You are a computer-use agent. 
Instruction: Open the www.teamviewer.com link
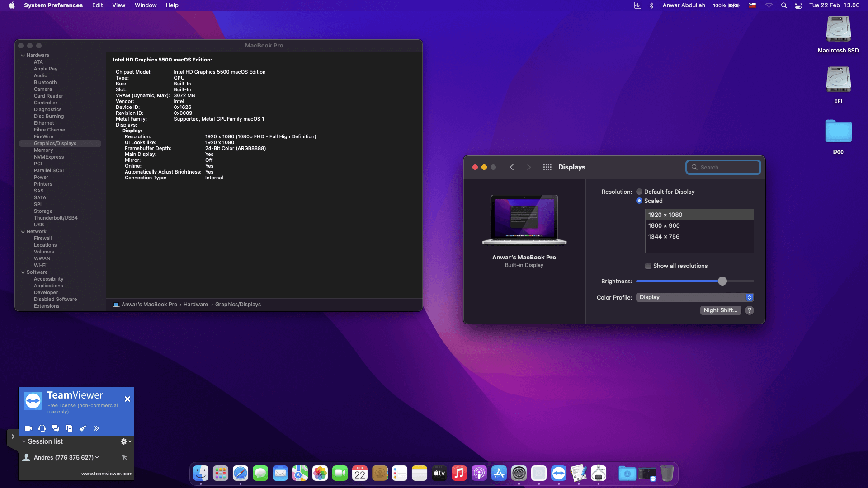(x=107, y=474)
